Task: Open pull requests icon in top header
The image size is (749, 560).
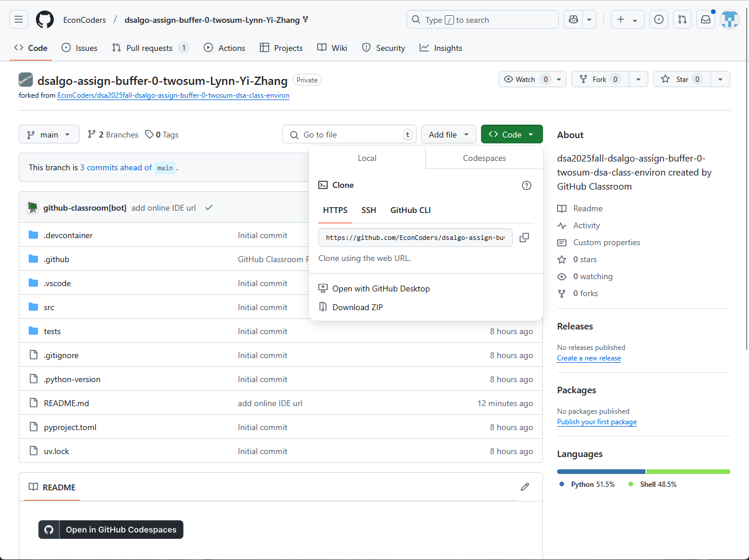Action: pos(682,20)
